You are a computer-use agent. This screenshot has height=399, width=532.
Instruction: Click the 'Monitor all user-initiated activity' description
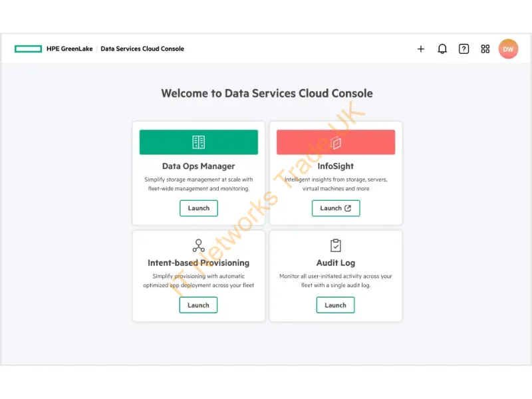click(336, 281)
